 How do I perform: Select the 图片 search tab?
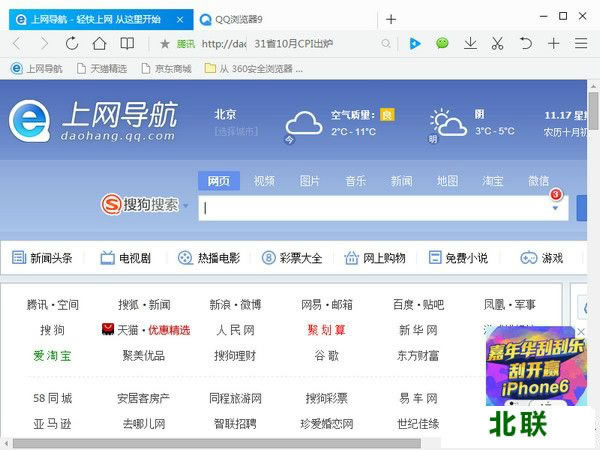310,181
